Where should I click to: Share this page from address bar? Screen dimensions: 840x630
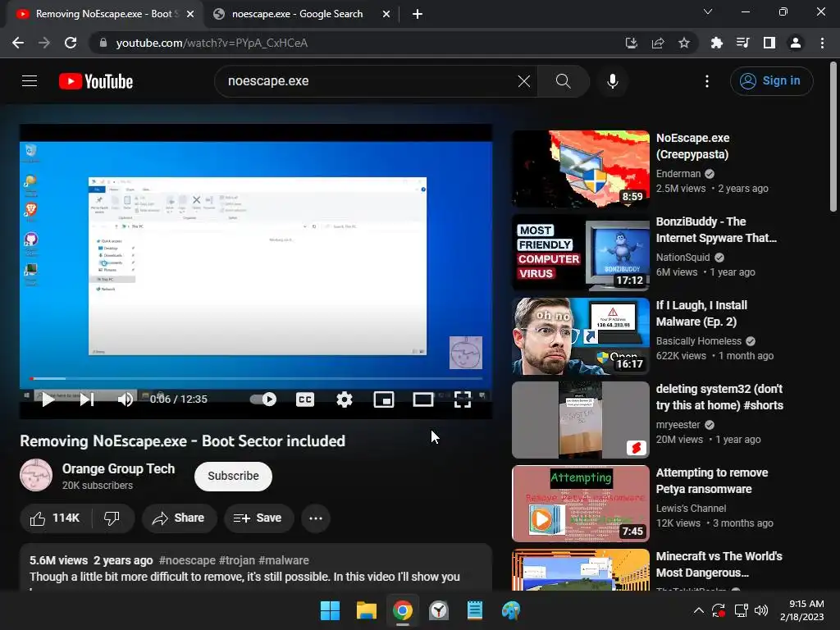pos(658,43)
